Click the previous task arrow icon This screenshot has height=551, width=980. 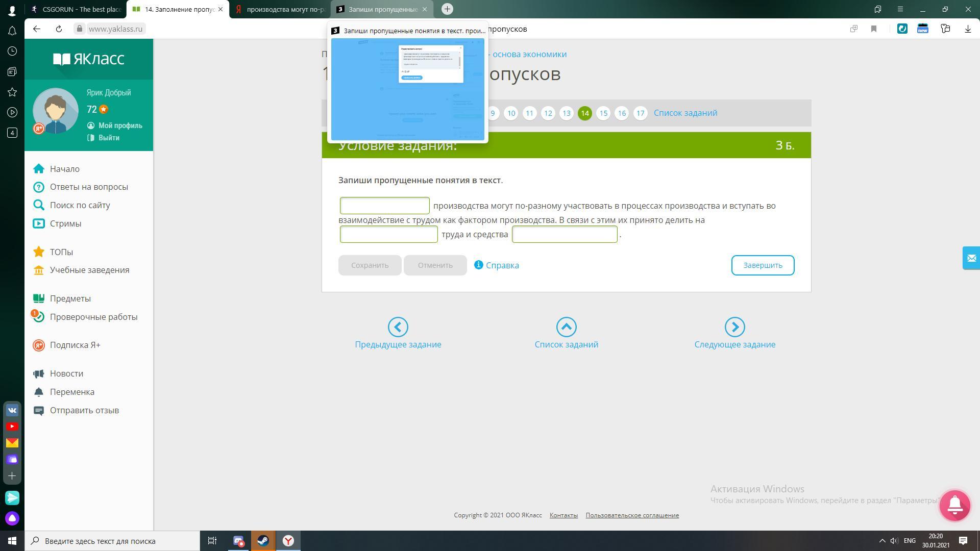[x=398, y=327]
